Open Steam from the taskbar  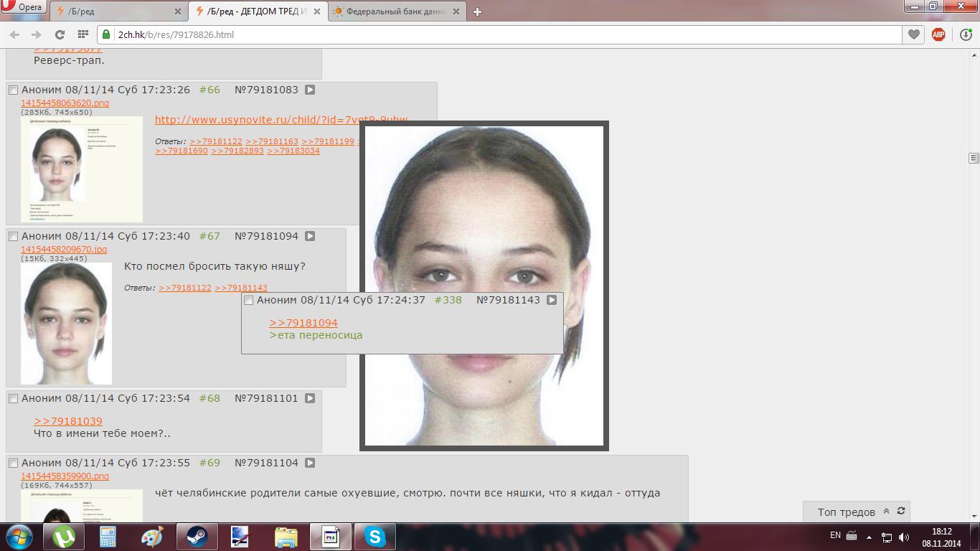click(197, 537)
